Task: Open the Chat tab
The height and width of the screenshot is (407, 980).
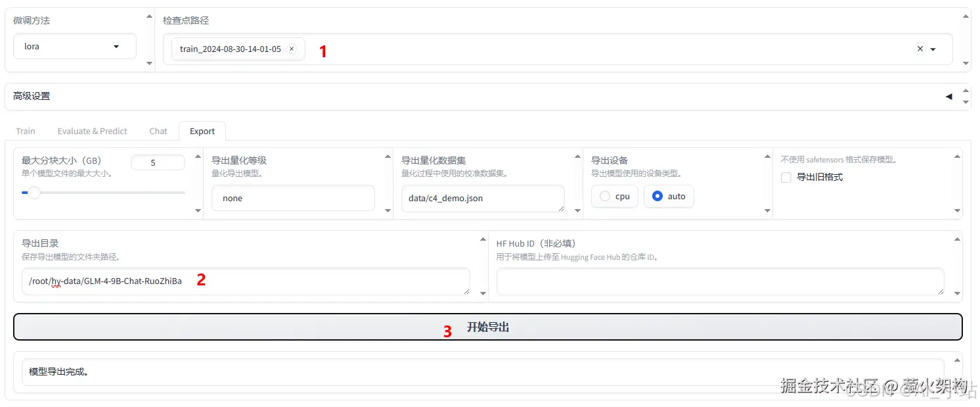Action: [158, 131]
